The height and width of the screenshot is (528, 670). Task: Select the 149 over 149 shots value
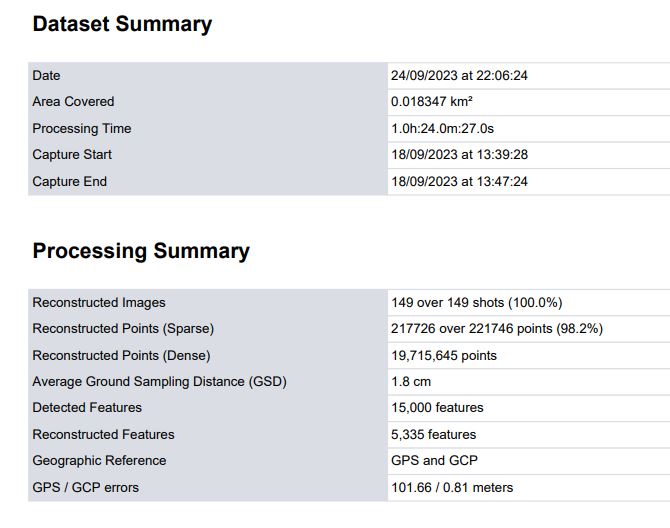[x=477, y=303]
